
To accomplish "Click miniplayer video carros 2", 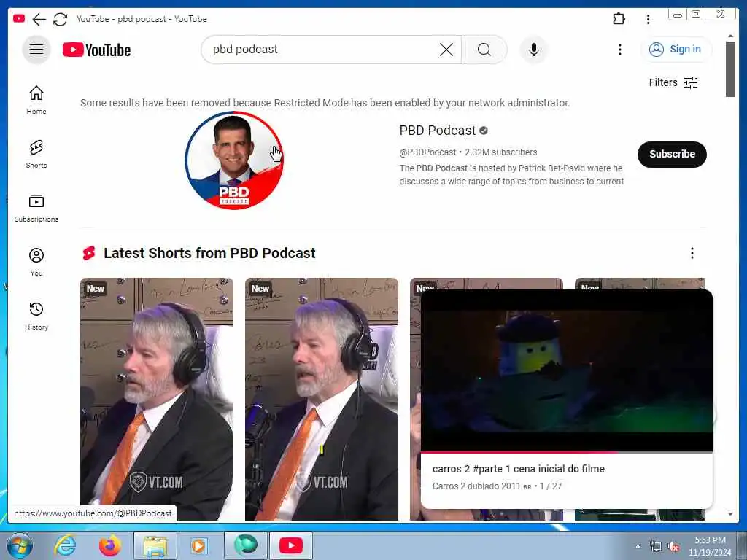I will tap(566, 370).
